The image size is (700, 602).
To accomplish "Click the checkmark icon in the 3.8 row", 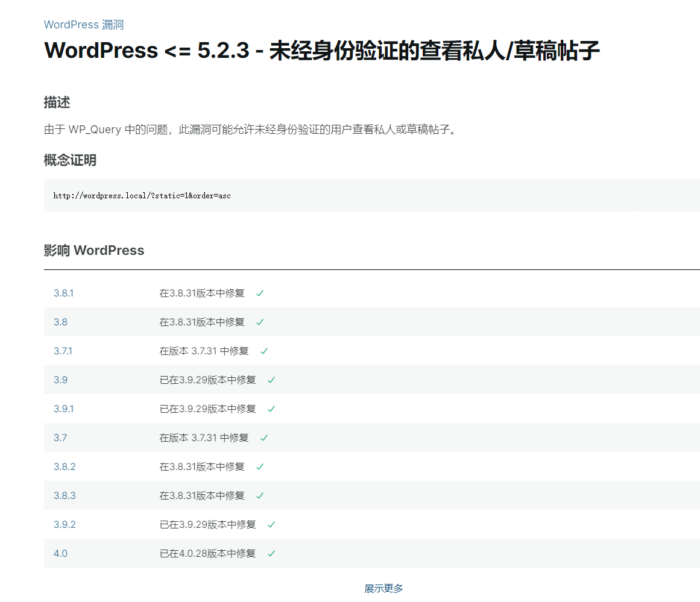I will click(260, 322).
